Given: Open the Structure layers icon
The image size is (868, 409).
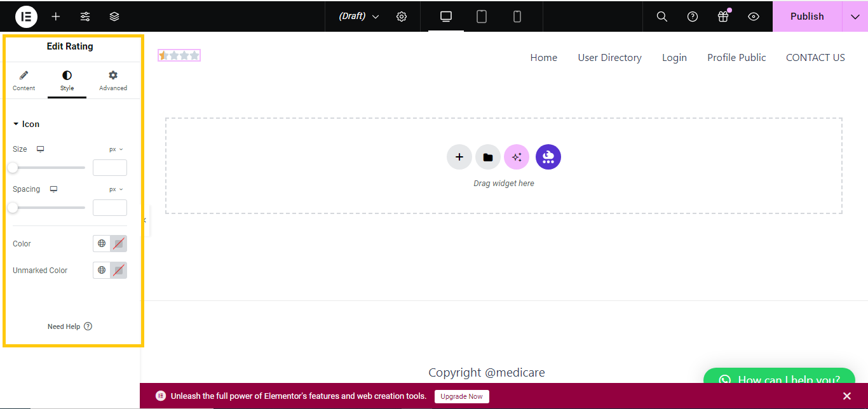Looking at the screenshot, I should click(x=114, y=17).
